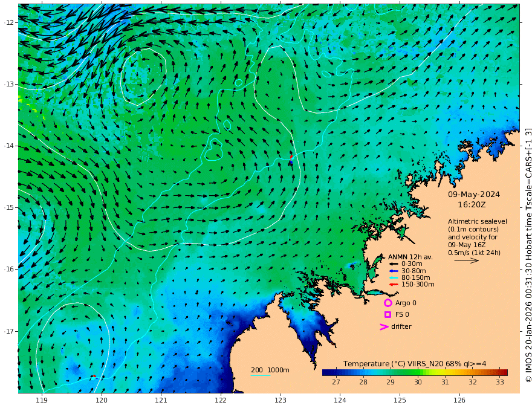Click the colorbar tick label 33
Viewport: 532px width, 411px height.
[x=500, y=382]
